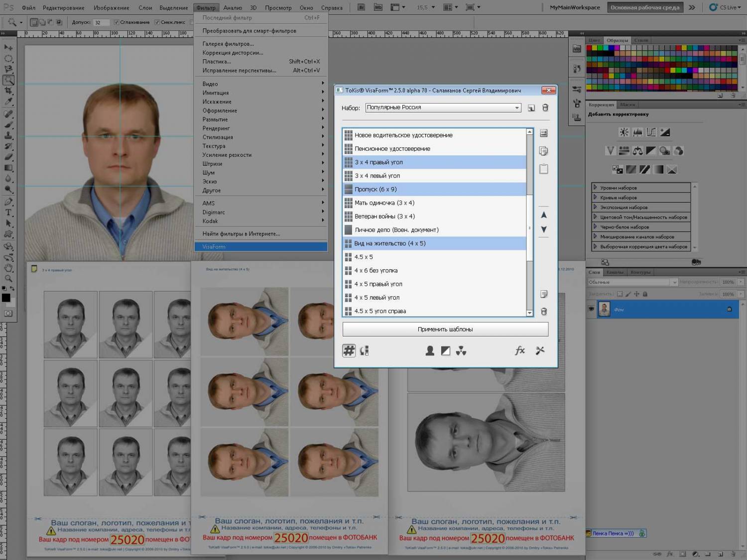747x560 pixels.
Task: Select the Healing Brush tool
Action: pos(8,114)
